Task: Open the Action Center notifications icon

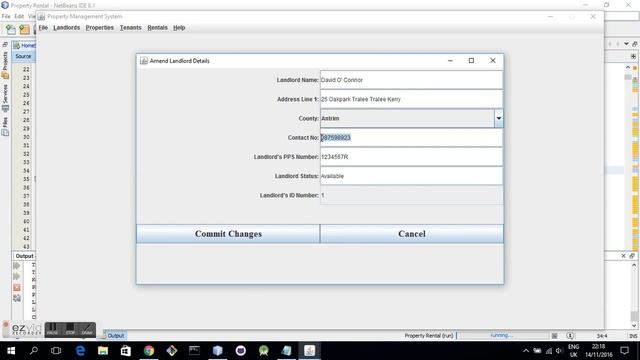Action: coord(624,351)
